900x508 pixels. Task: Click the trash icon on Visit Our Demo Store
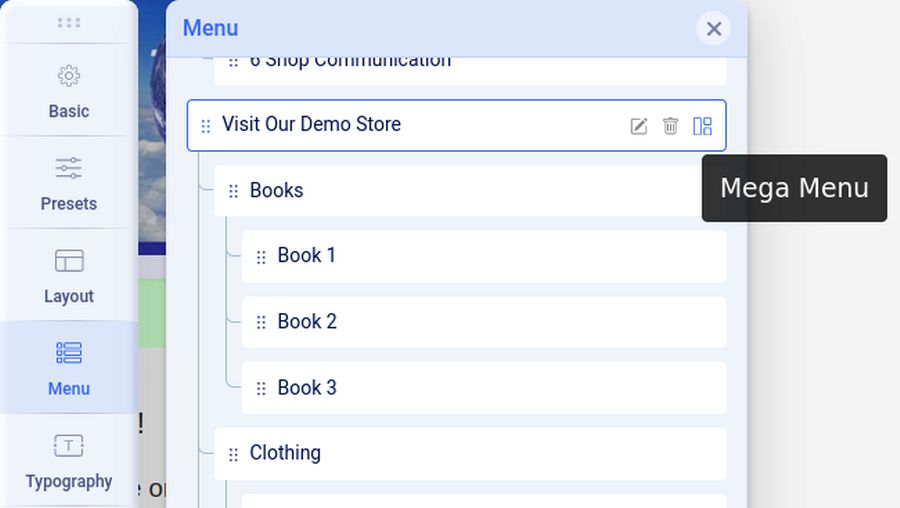[x=670, y=126]
